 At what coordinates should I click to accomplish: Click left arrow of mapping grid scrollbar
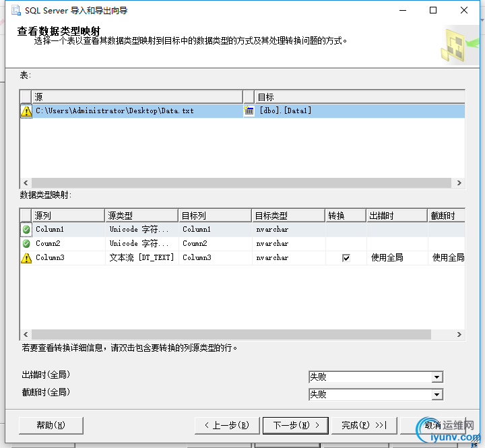pos(26,334)
